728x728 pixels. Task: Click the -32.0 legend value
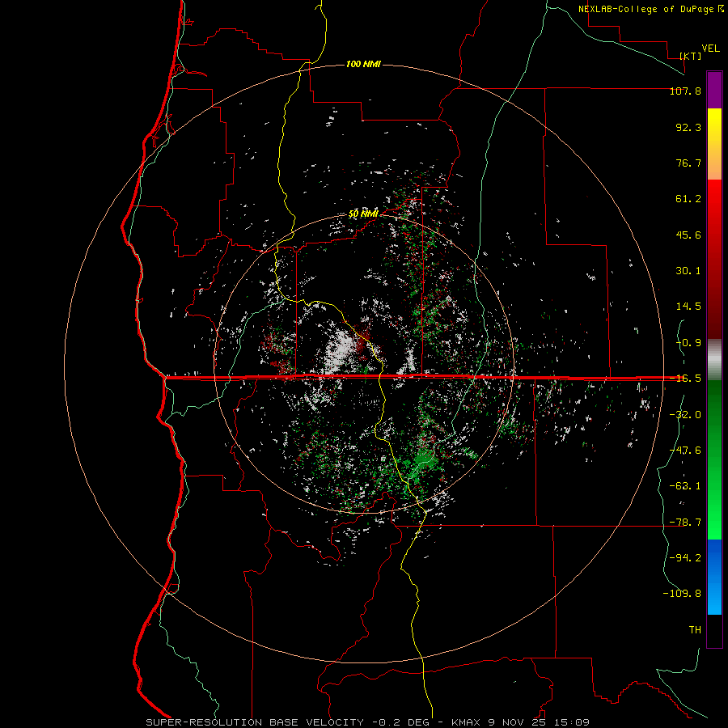685,415
